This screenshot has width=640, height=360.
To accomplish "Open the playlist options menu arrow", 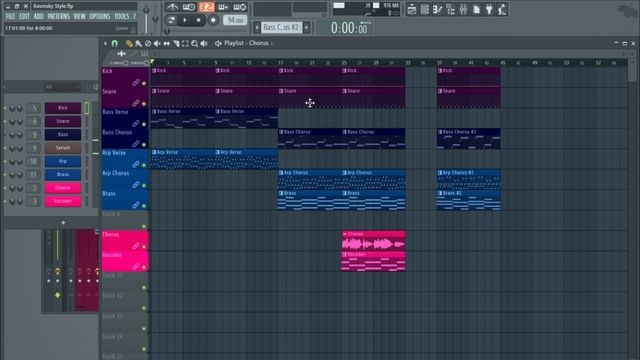I will click(x=105, y=43).
